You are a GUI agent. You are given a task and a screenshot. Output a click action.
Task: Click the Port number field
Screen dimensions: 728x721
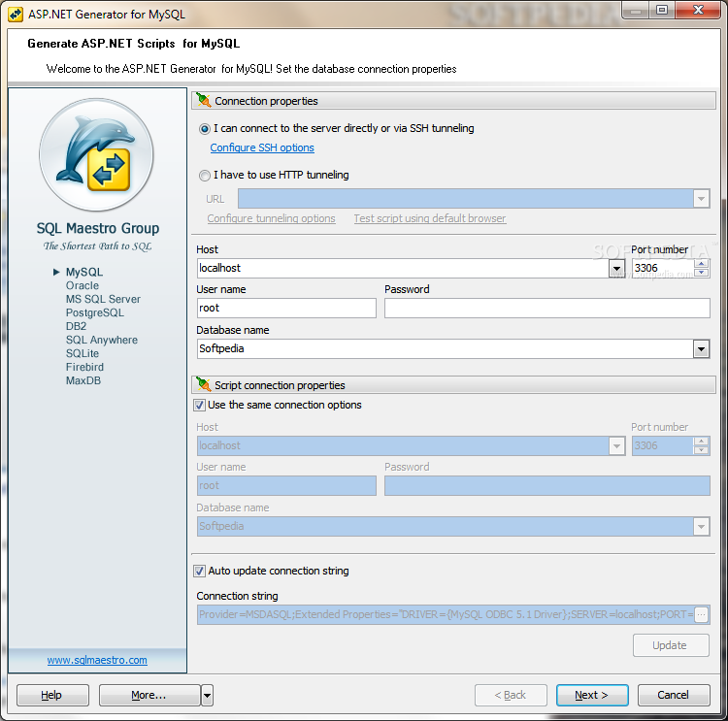(x=663, y=269)
